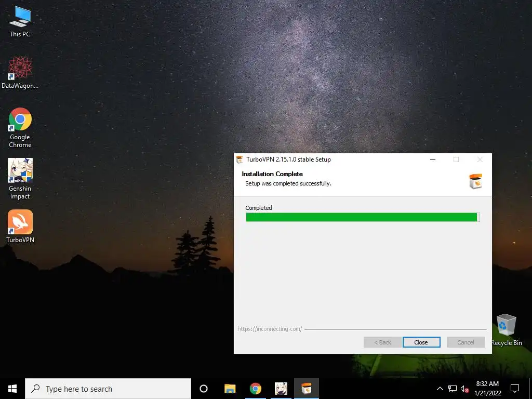
Task: Select the TurboVPN desktop shortcut
Action: (20, 227)
